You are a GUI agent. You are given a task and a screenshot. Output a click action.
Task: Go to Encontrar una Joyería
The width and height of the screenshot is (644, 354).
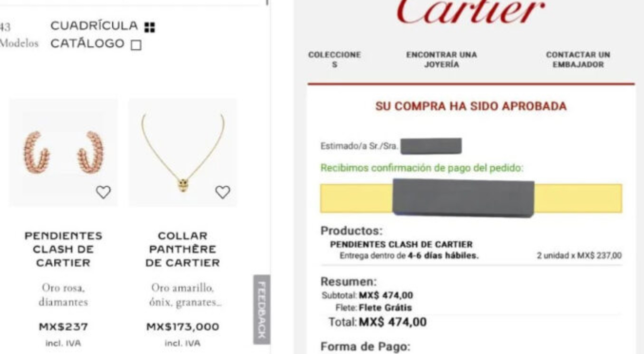pos(441,59)
